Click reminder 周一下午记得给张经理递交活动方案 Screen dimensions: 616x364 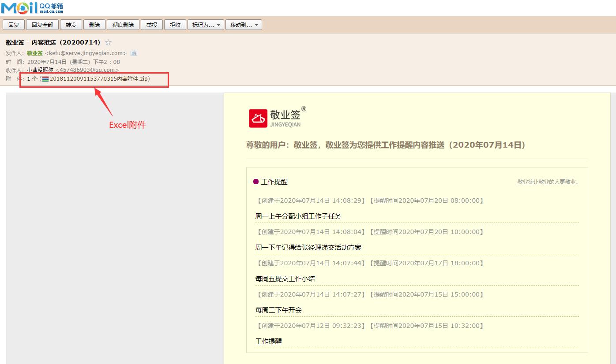click(x=308, y=247)
